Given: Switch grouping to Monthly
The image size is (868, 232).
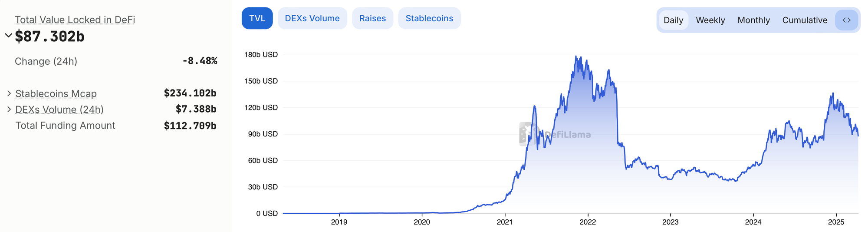Looking at the screenshot, I should coord(753,20).
